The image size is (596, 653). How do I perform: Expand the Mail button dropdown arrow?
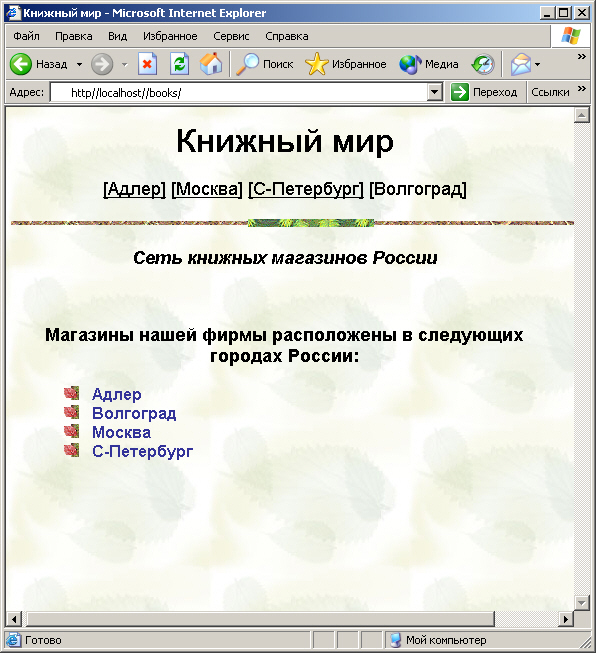tap(537, 65)
